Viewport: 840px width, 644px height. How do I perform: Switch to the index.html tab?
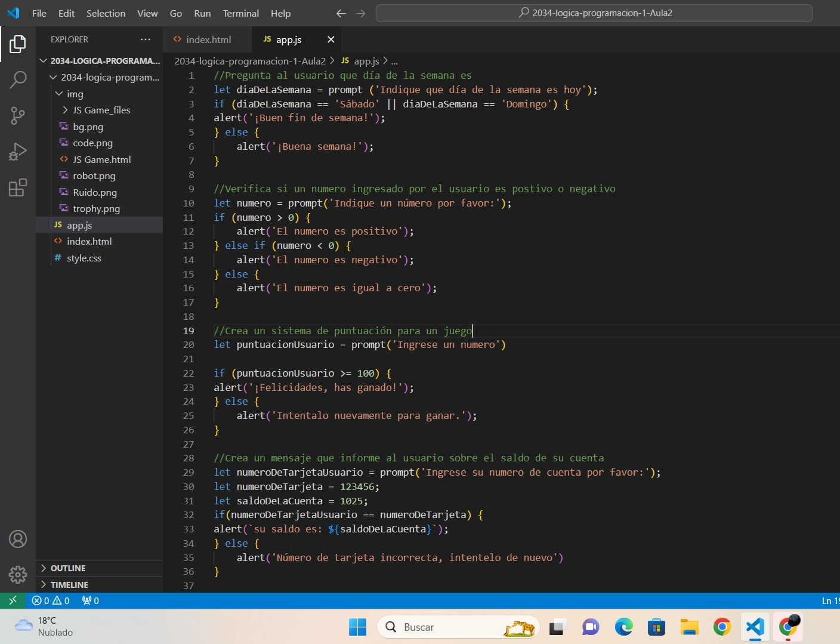pos(208,39)
